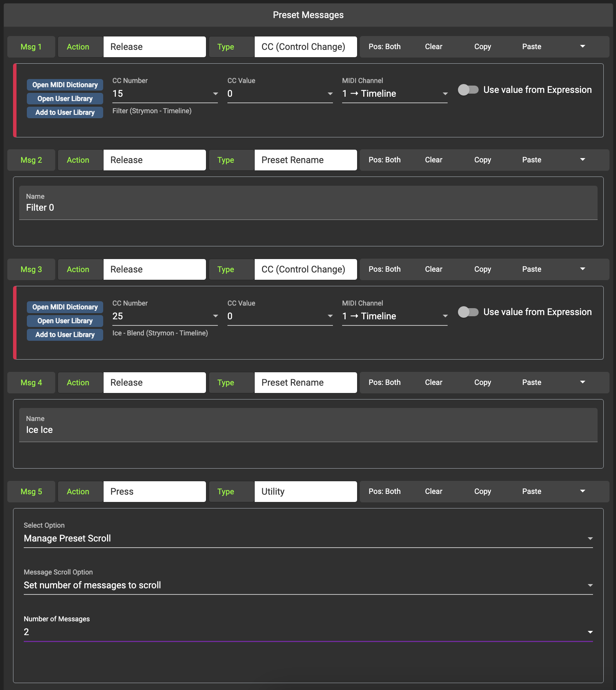Open User Library in Msg 1
616x690 pixels.
(65, 99)
